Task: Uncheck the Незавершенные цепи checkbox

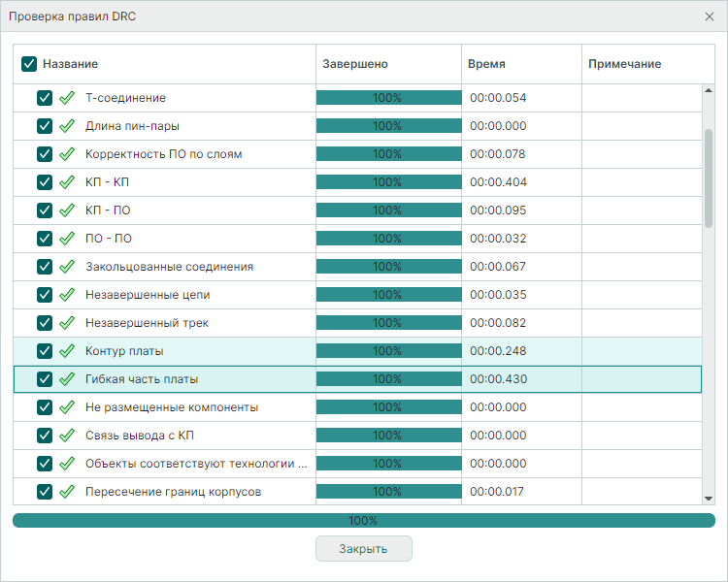Action: pyautogui.click(x=44, y=295)
